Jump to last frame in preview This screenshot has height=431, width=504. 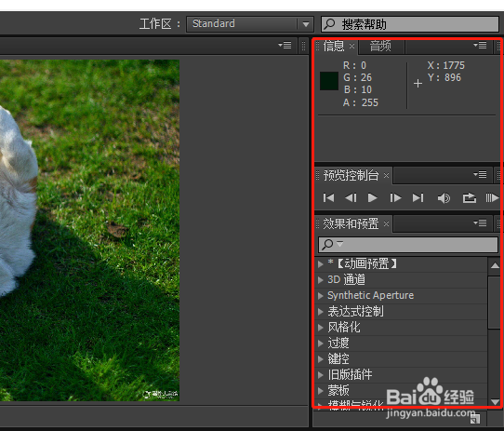(418, 197)
